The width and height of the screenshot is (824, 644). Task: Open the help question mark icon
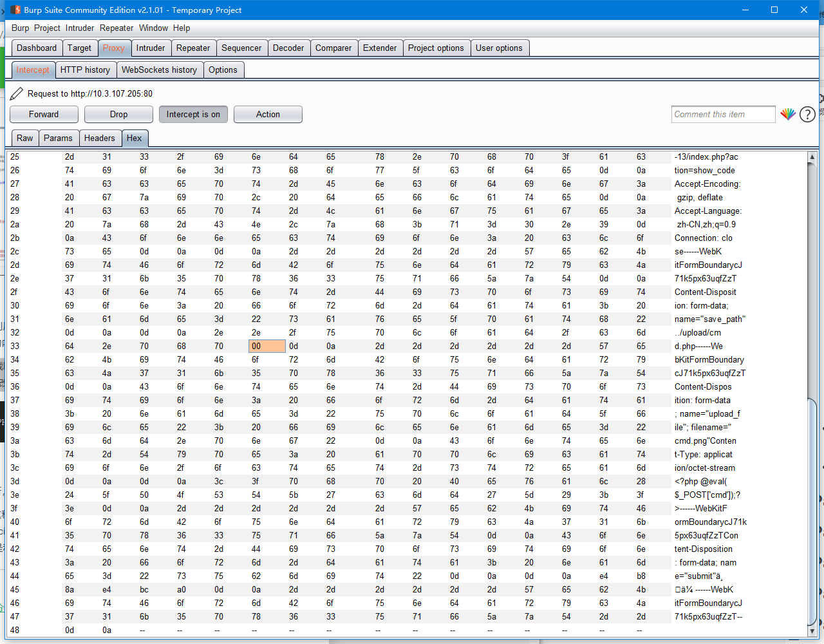[x=807, y=115]
